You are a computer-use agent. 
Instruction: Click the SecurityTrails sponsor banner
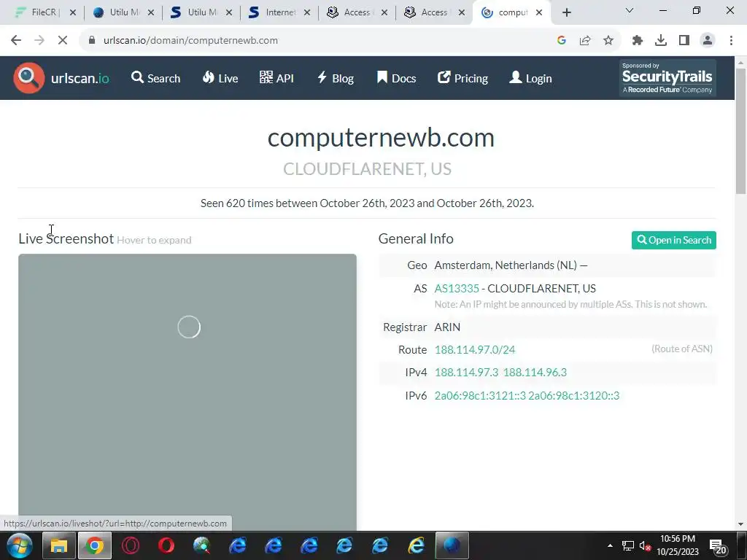click(x=667, y=77)
